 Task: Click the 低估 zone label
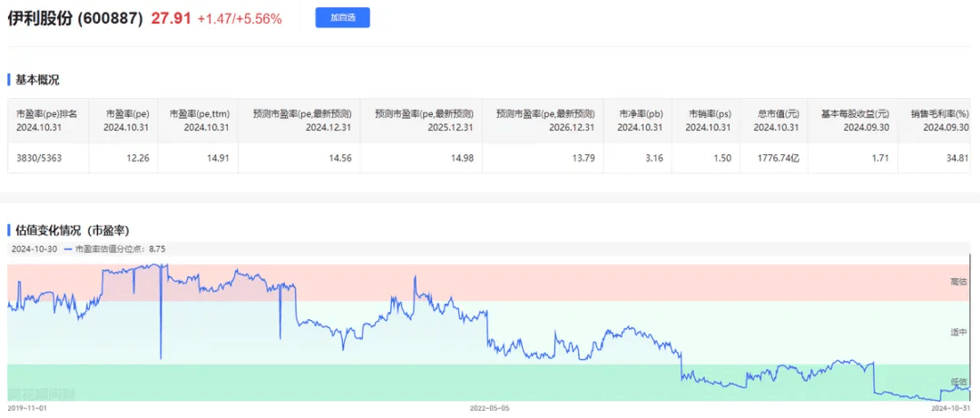(x=958, y=382)
